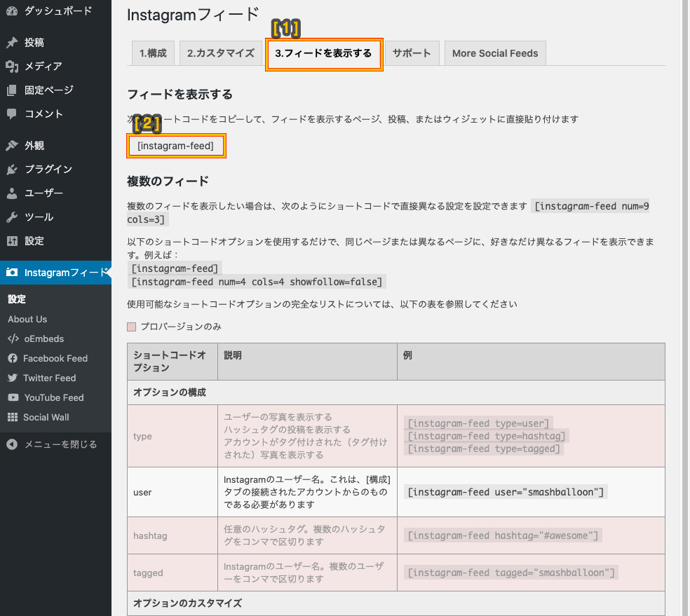Open the main 設定 menu item
690x616 pixels.
tap(55, 241)
